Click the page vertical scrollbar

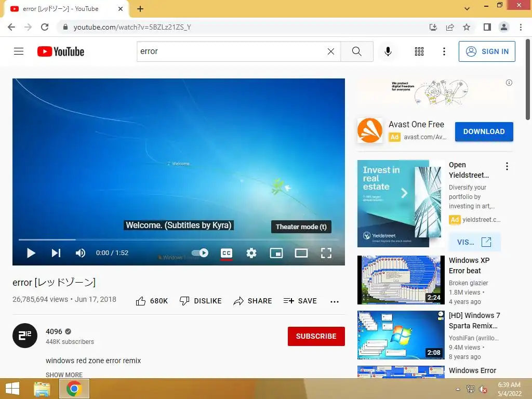(528, 79)
